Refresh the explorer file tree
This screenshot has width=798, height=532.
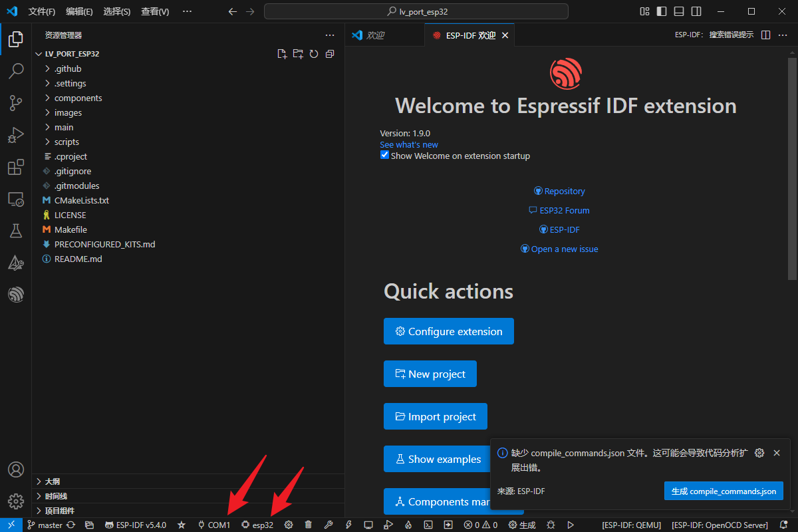[314, 54]
